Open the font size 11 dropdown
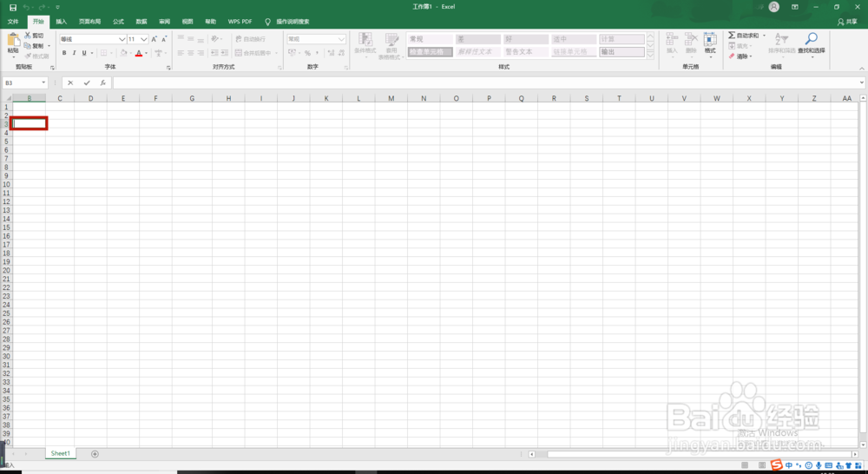Viewport: 868px width, 474px height. [144, 39]
